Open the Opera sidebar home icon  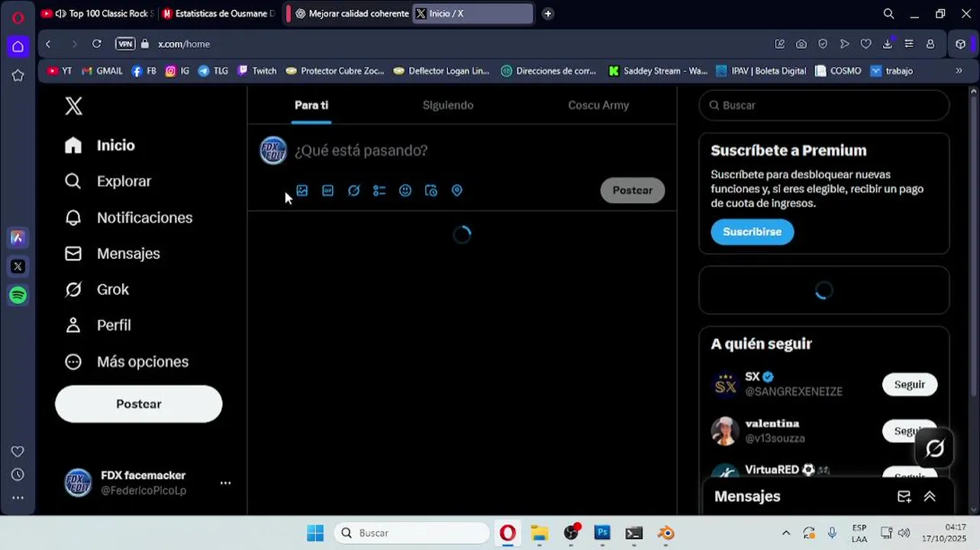click(18, 47)
